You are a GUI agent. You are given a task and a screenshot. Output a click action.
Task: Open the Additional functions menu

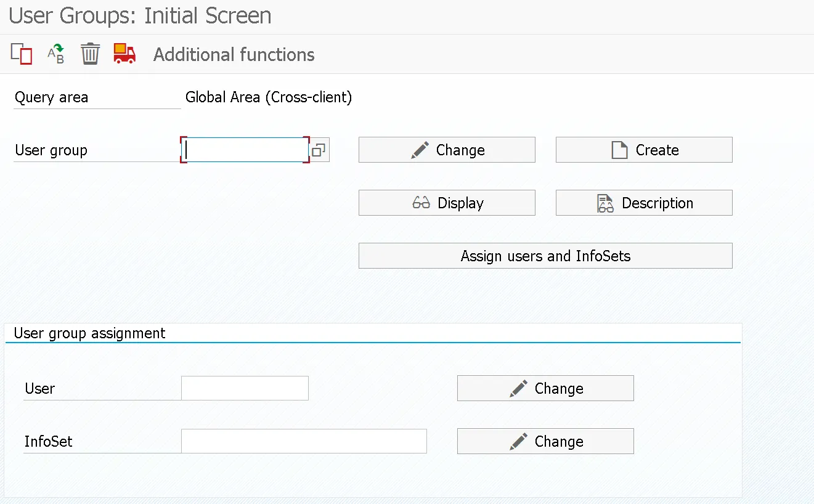(x=234, y=55)
